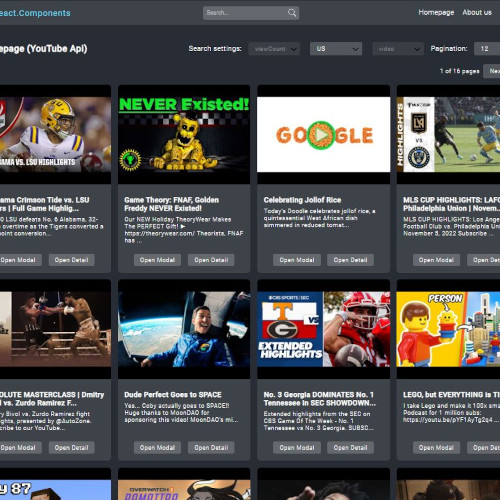Open Modal for Georgia vs Tennessee highlights
Screen dimensions: 500x500
tap(297, 448)
